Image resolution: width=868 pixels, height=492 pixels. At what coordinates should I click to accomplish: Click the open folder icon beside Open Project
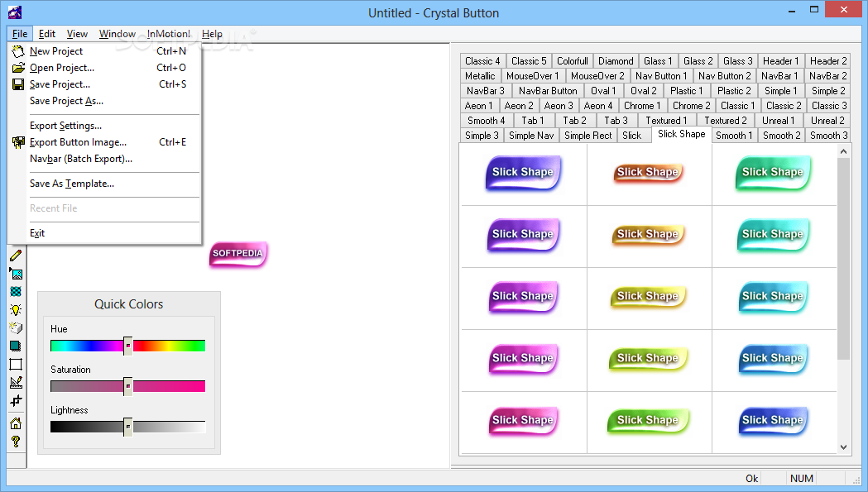pyautogui.click(x=18, y=68)
